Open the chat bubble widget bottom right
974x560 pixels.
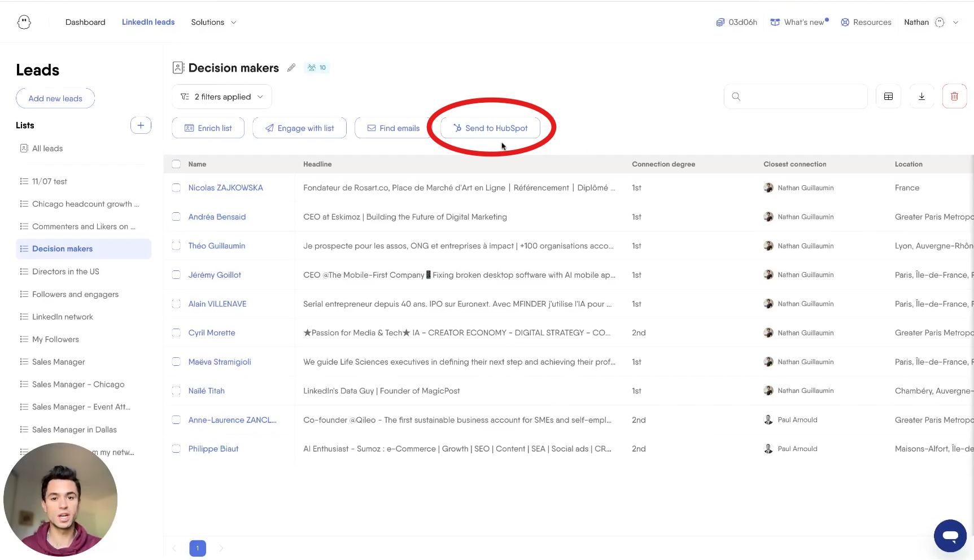click(x=950, y=536)
